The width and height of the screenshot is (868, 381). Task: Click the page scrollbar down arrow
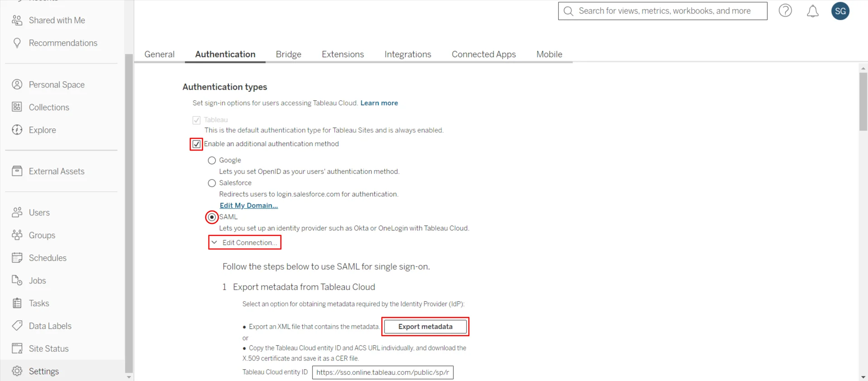click(863, 377)
